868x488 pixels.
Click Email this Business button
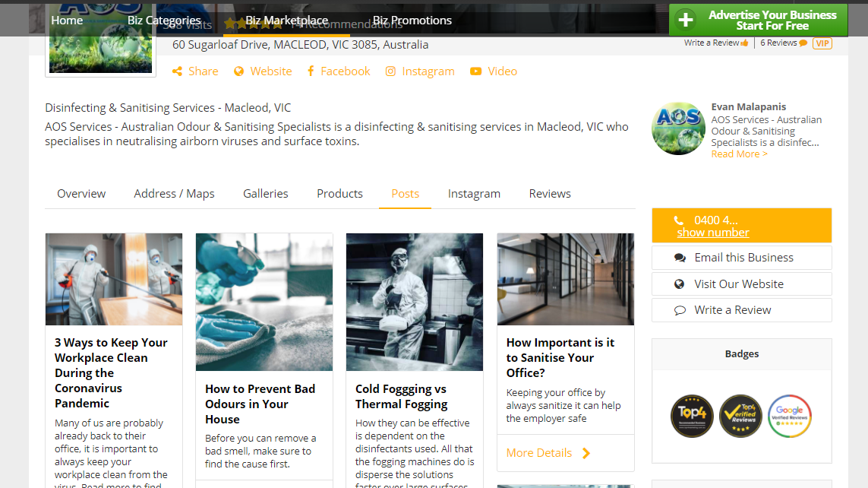[742, 258]
